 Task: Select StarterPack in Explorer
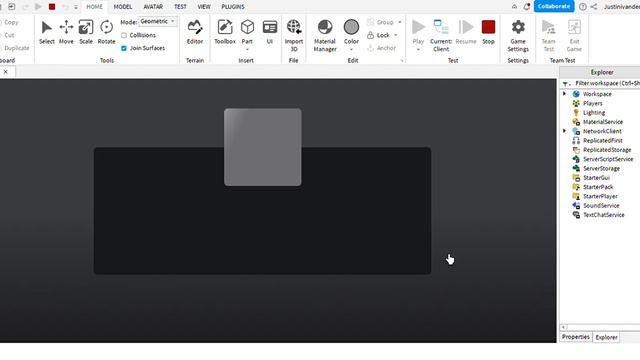click(598, 187)
